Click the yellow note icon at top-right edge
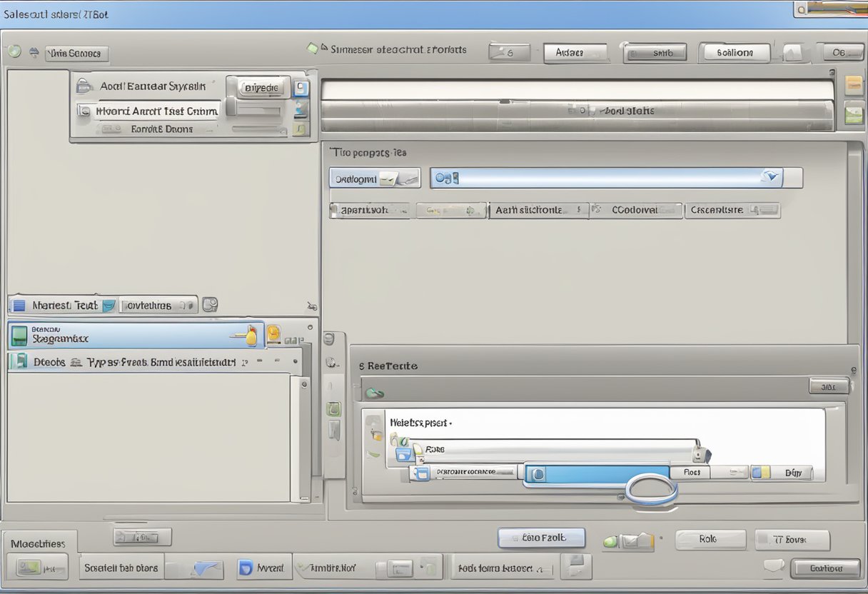The image size is (868, 594). [854, 85]
